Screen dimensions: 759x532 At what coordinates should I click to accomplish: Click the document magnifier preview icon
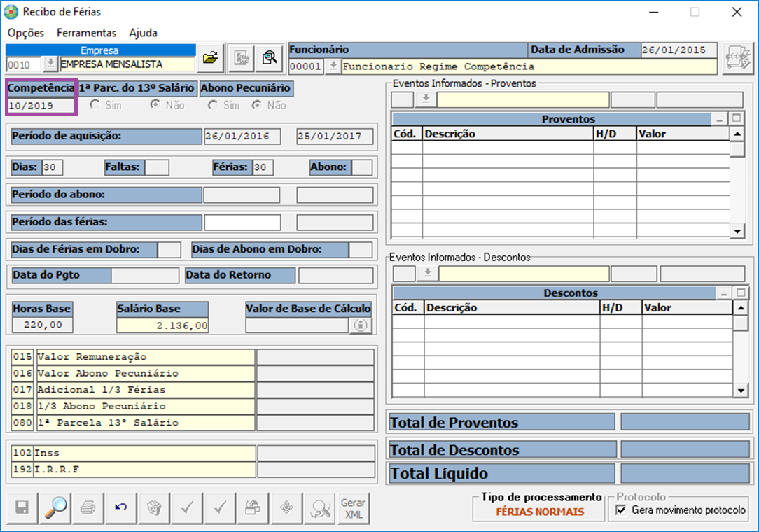270,58
